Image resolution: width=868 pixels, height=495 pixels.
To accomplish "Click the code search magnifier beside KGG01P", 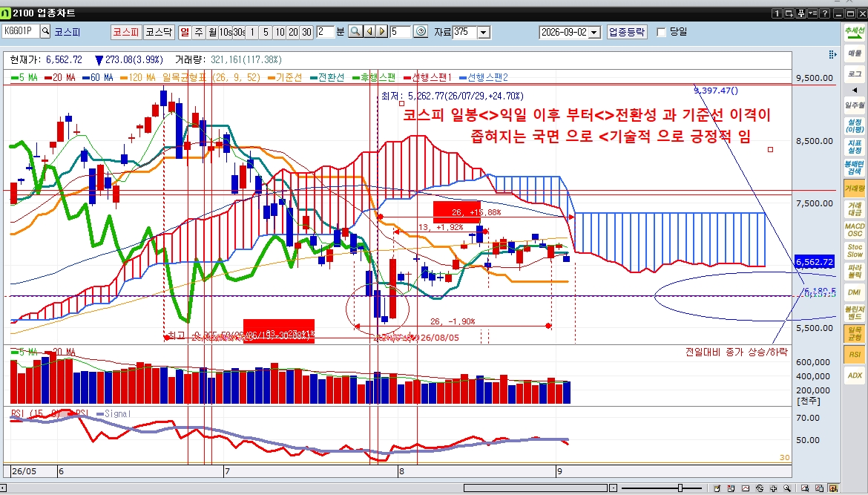I will click(45, 32).
